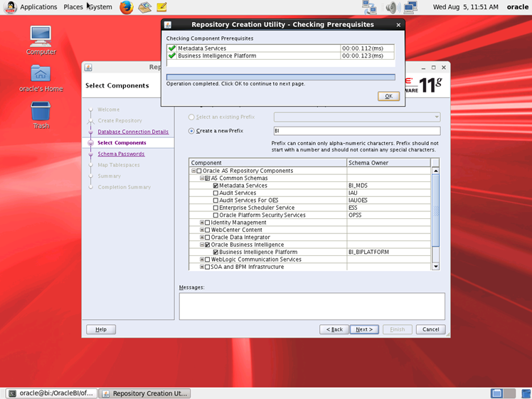Click the Schema Owner column header
This screenshot has width=532, height=399.
388,163
